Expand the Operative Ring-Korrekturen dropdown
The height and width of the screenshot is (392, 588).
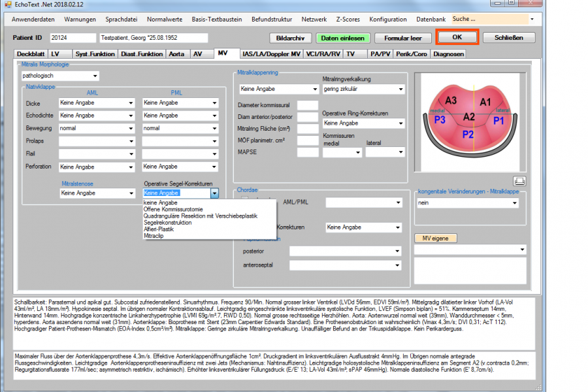click(x=363, y=123)
